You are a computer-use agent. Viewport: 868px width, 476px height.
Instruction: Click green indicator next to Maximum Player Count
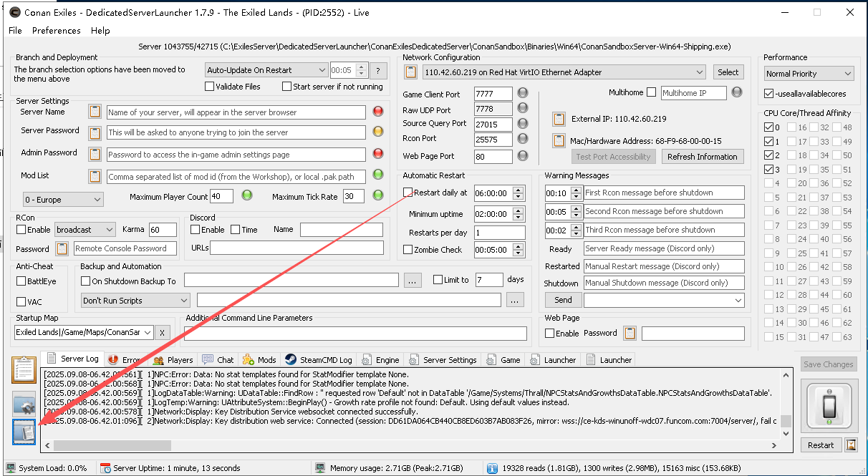tap(247, 195)
